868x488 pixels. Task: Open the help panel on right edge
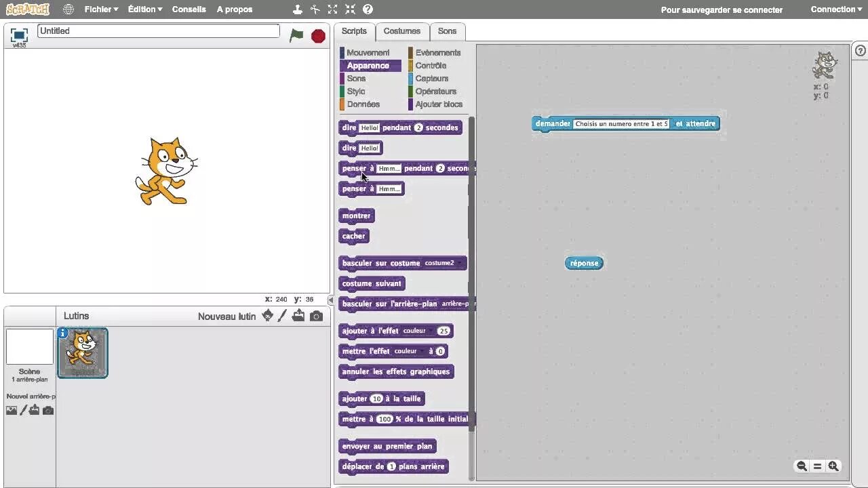pos(861,52)
